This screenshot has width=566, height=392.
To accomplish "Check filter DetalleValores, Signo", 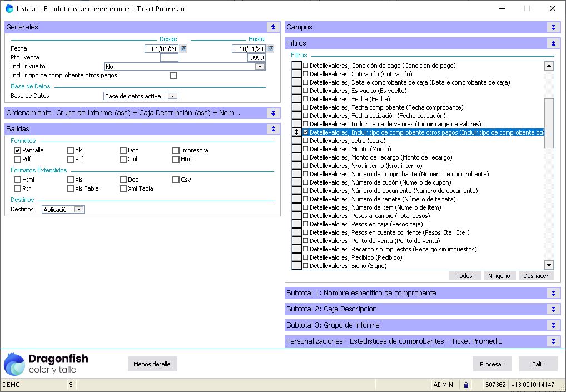I will [x=305, y=266].
